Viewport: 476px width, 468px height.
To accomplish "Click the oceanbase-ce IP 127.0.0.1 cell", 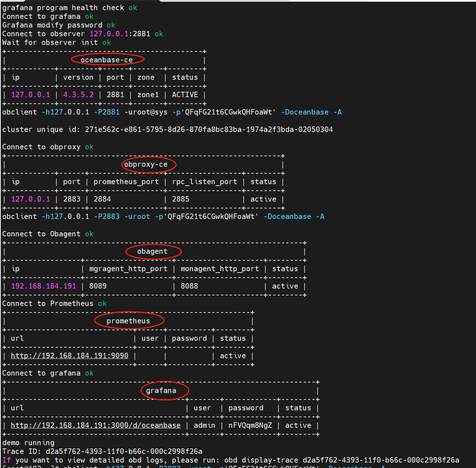I will point(30,95).
